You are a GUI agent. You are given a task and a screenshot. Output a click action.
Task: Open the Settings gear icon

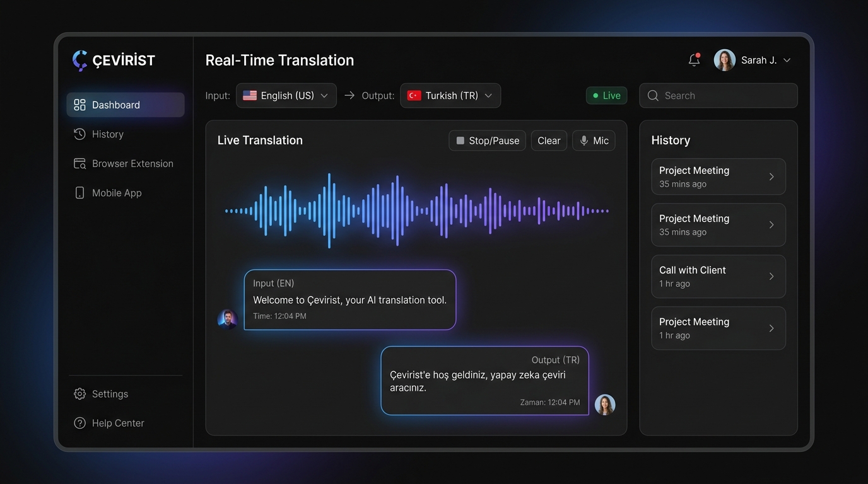(x=79, y=394)
